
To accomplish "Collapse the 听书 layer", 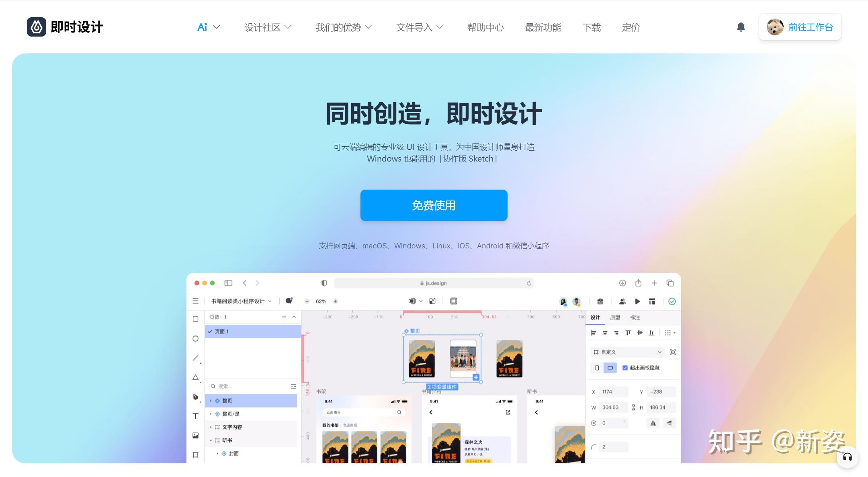I will (x=211, y=440).
